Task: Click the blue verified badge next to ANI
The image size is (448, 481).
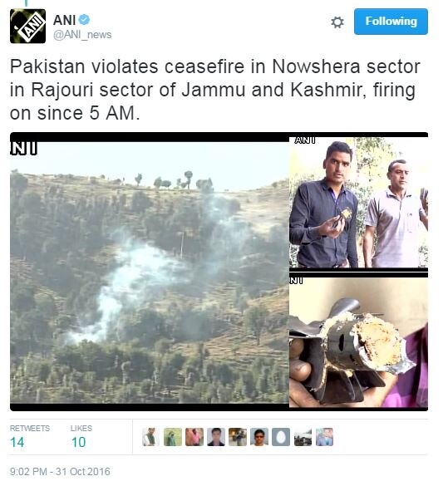Action: 84,20
